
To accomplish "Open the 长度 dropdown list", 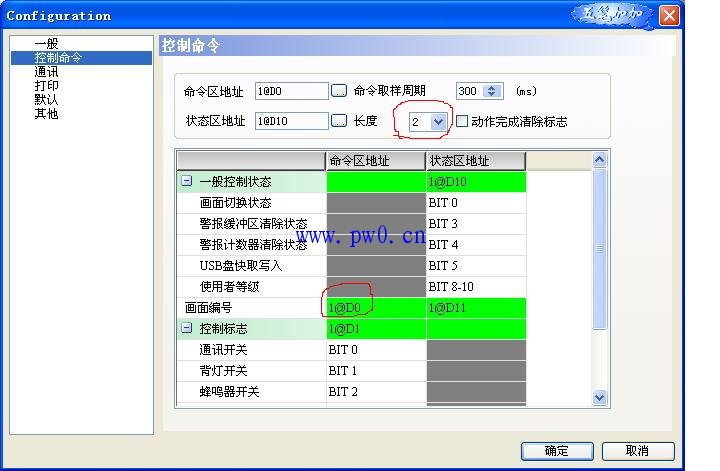I will point(438,121).
